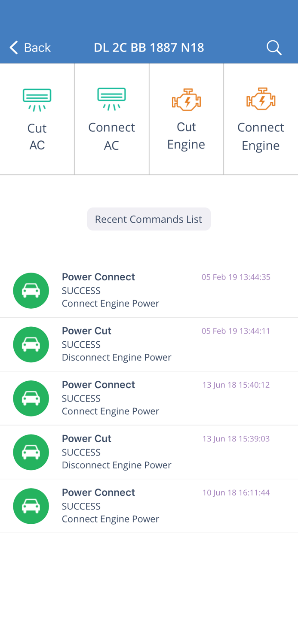Image resolution: width=298 pixels, height=644 pixels.
Task: Select the vehicle title DL 2C BB 1887 N18
Action: click(x=149, y=47)
